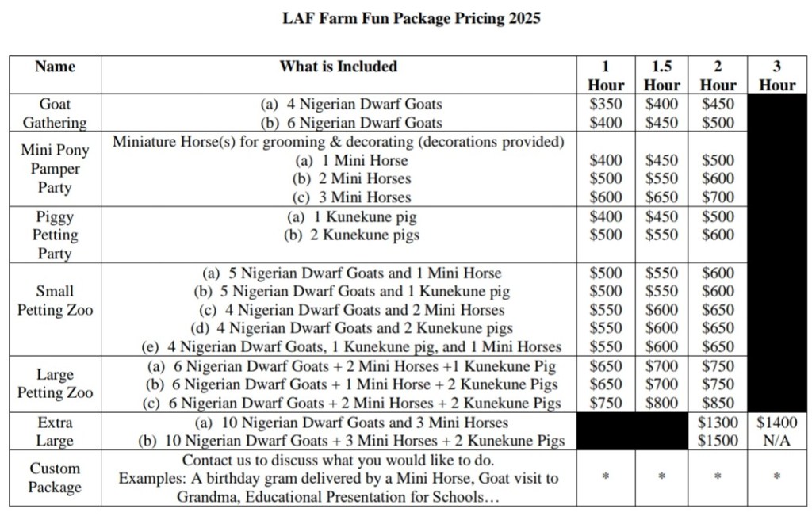Screen dimensions: 812x524
Task: Click the Extra Large package name
Action: [54, 432]
